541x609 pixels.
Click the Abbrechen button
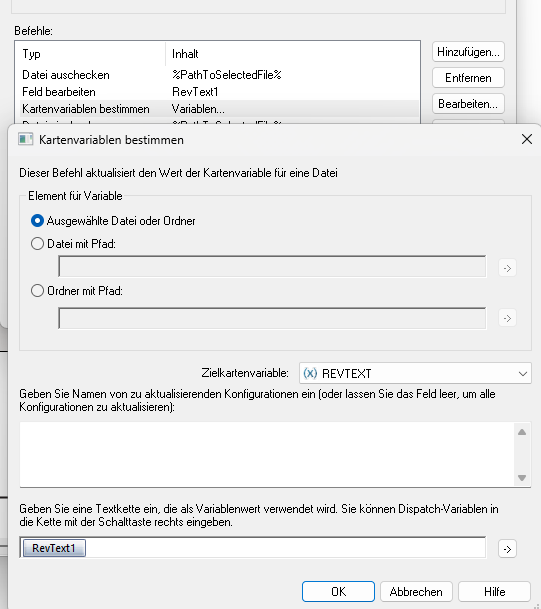(416, 592)
